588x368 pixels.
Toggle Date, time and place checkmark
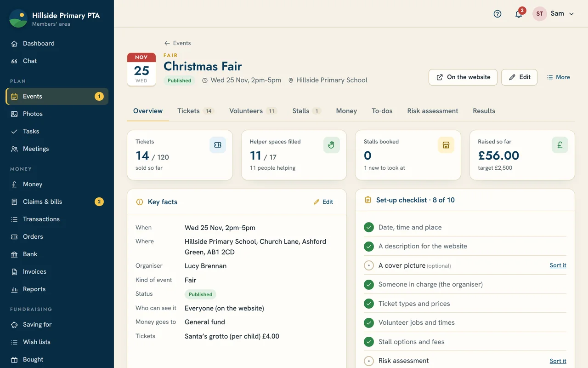tap(369, 227)
